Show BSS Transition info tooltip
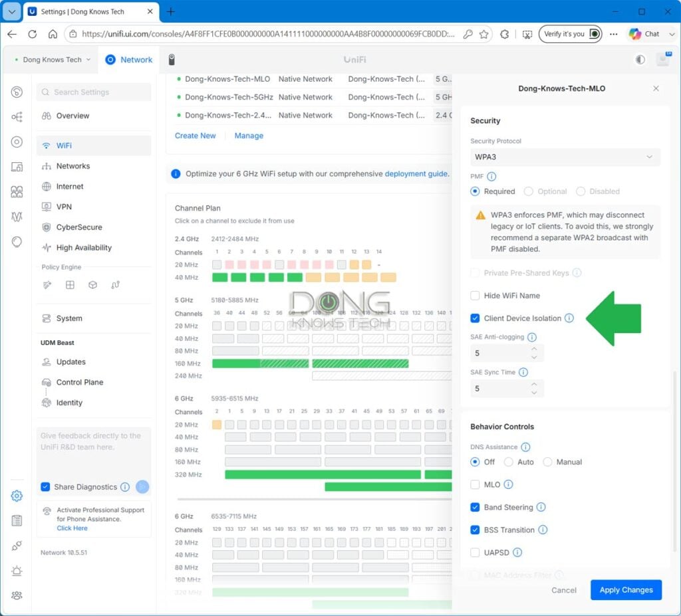Viewport: 681px width, 616px height. (543, 530)
